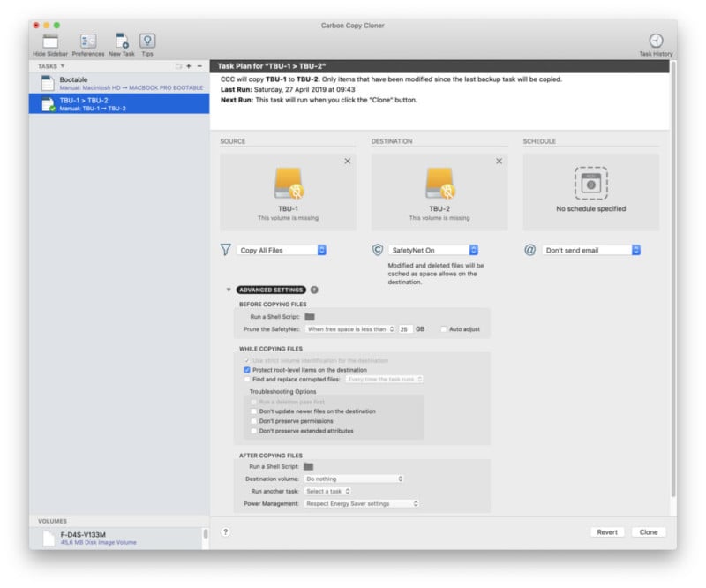Open the Don't send email dropdown

[x=591, y=250]
